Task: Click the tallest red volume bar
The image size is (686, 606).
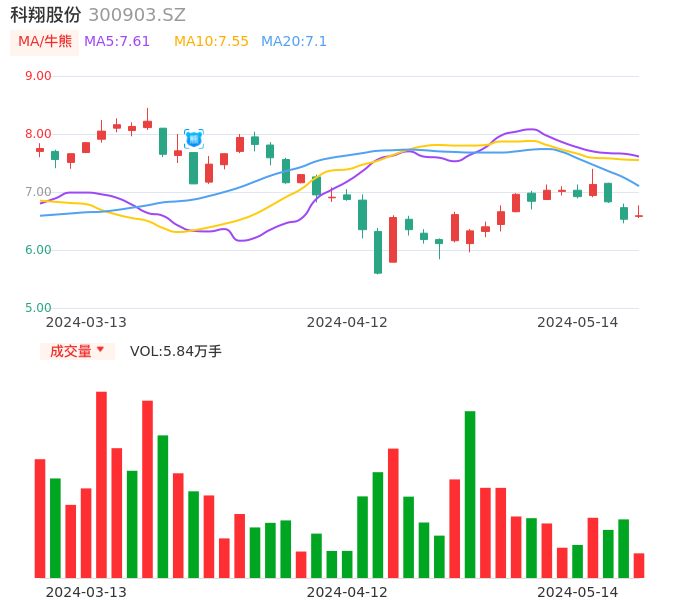Action: [102, 484]
